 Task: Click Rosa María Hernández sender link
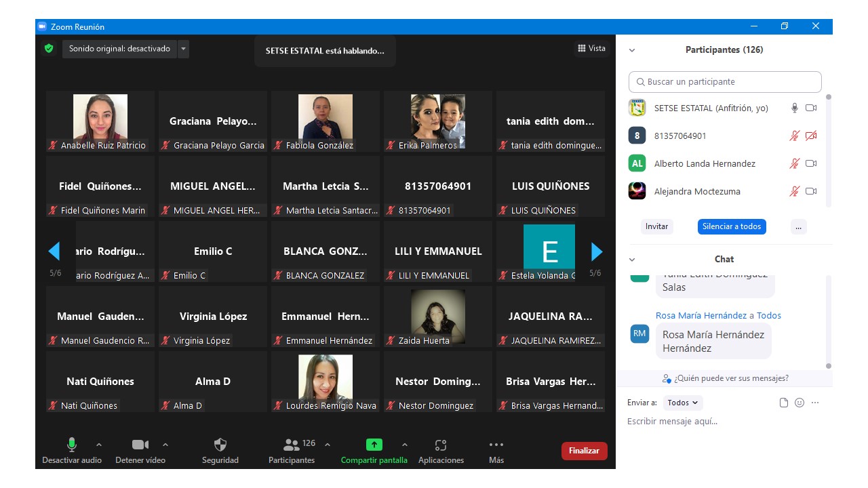[701, 315]
